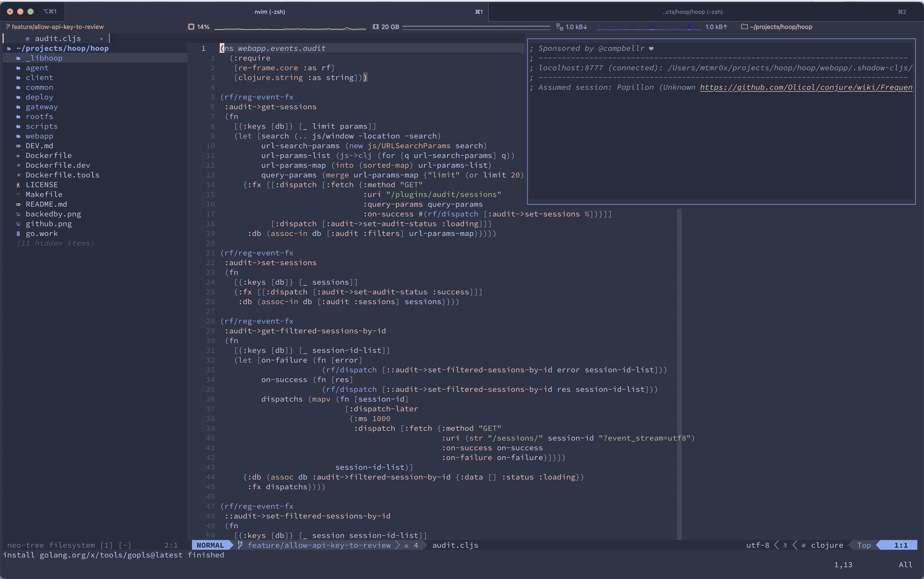
Task: Click the folder icon beside ~/projects/hoop/hoop path
Action: tap(744, 27)
